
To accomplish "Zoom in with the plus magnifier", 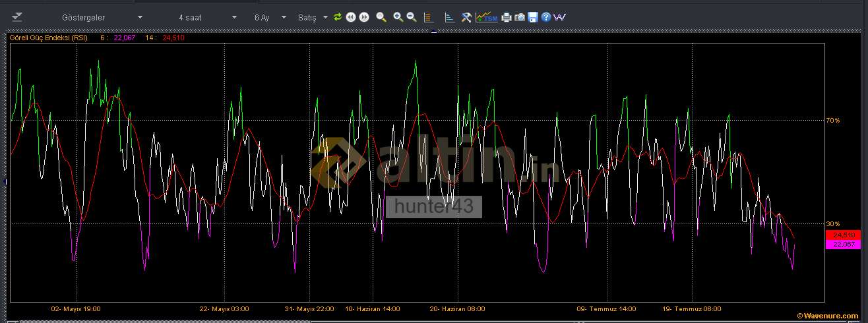I will pos(398,17).
